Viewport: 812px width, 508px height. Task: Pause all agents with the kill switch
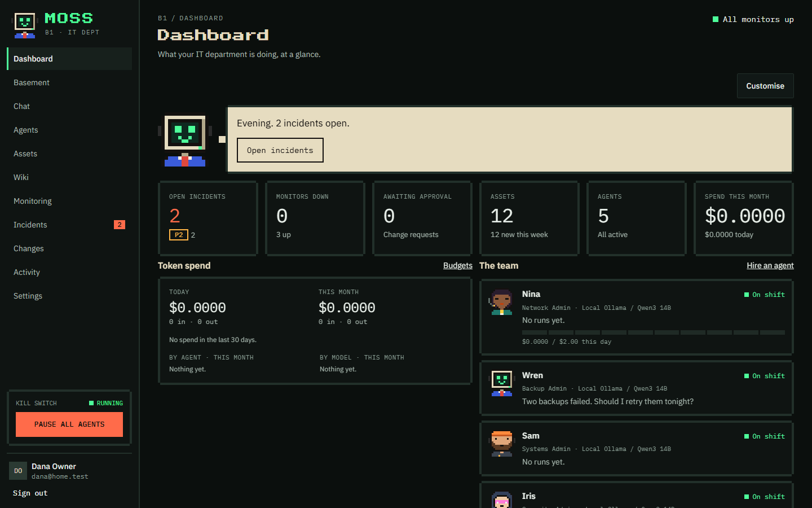(x=69, y=424)
